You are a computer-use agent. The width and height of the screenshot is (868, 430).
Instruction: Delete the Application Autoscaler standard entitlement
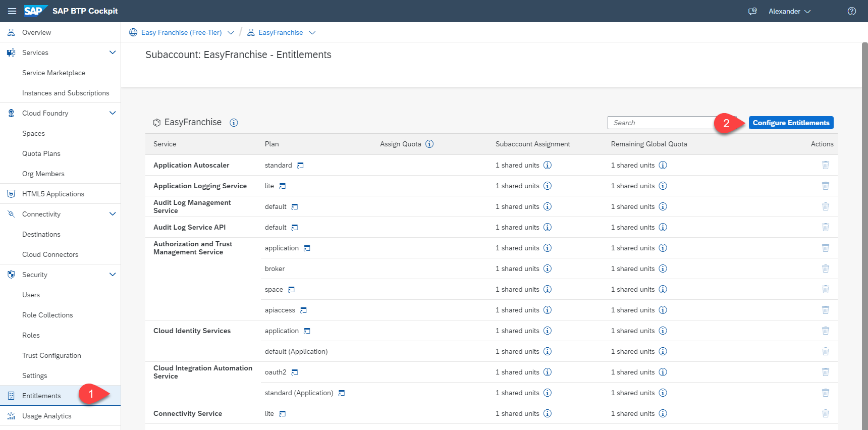826,165
